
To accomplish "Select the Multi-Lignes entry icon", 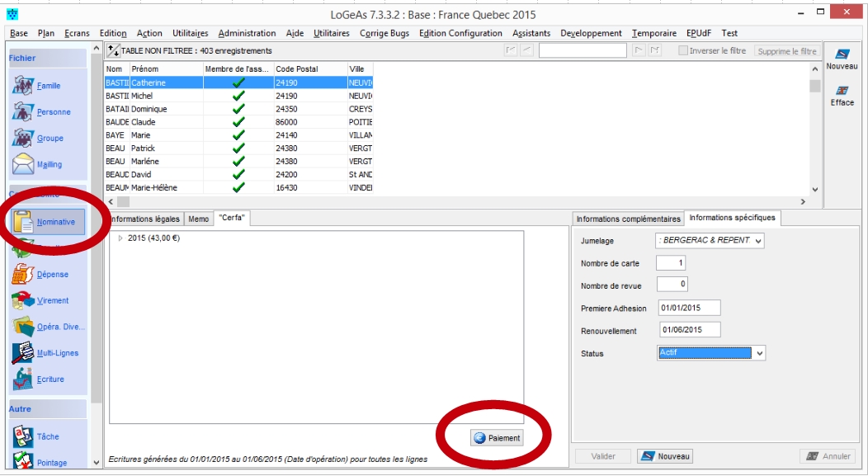I will [23, 353].
